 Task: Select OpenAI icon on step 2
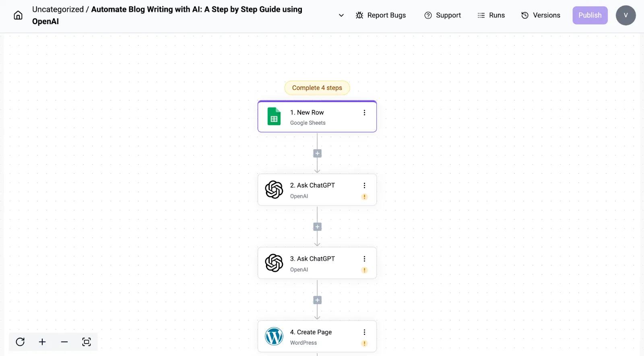tap(274, 189)
